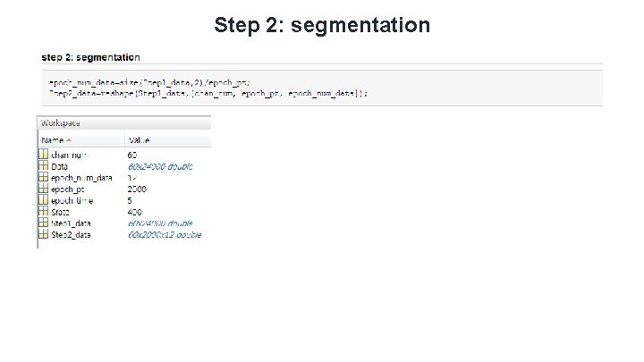644x362 pixels.
Task: Click the Data value 60x24000 double
Action: 160,166
